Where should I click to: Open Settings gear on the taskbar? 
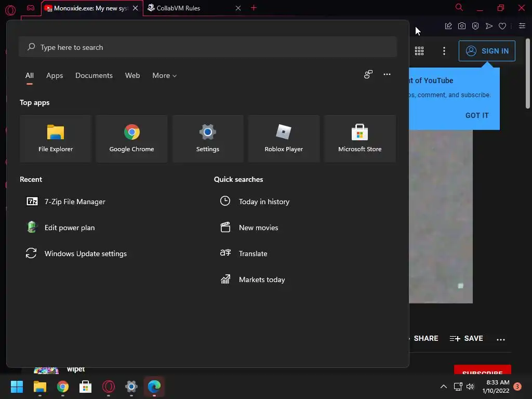(131, 387)
